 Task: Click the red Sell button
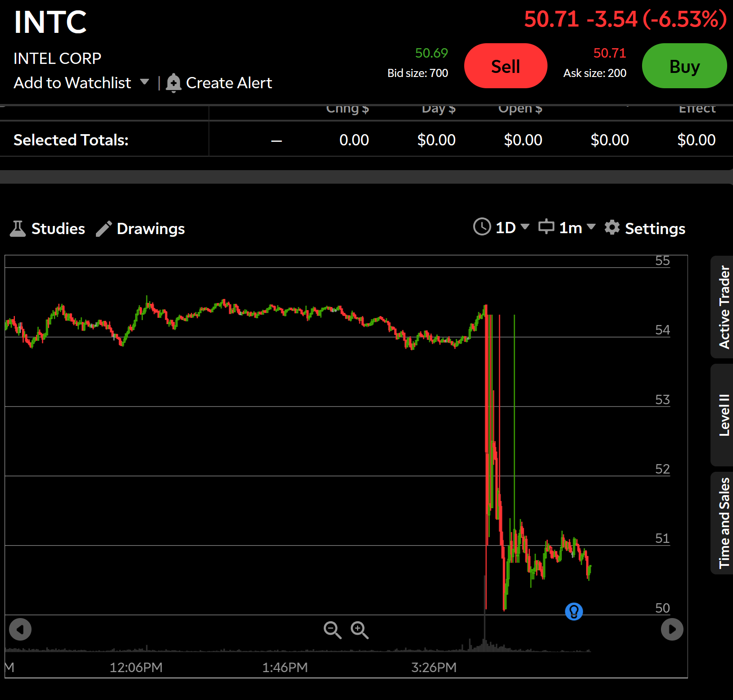(x=506, y=66)
